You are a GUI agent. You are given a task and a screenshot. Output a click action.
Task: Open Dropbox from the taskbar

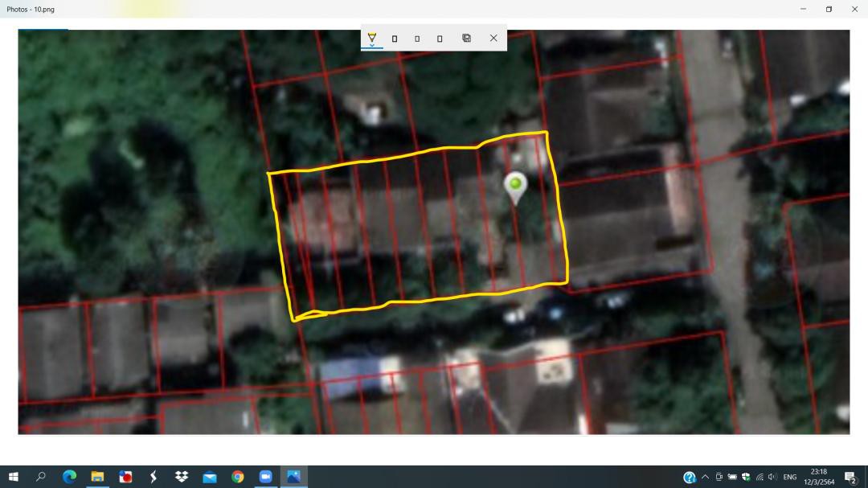click(182, 477)
